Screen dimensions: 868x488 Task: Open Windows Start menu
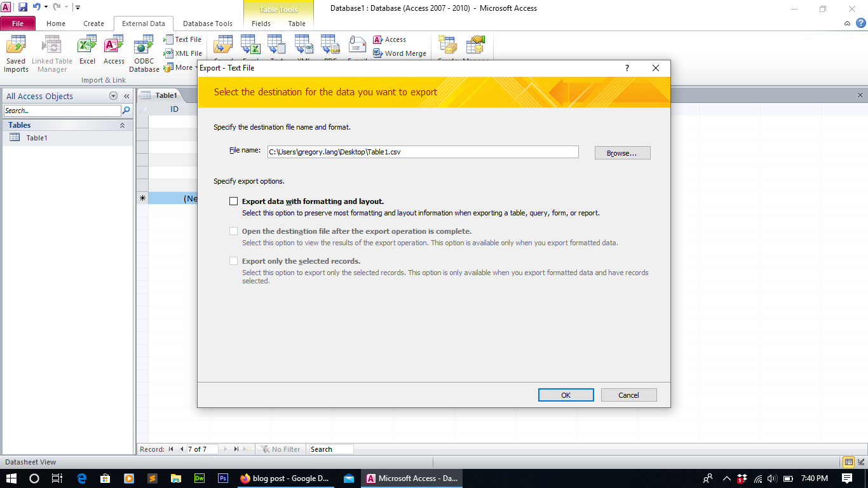(x=11, y=478)
